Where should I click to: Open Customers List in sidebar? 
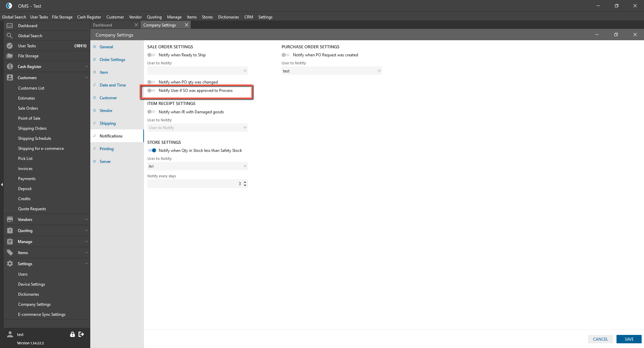click(31, 88)
